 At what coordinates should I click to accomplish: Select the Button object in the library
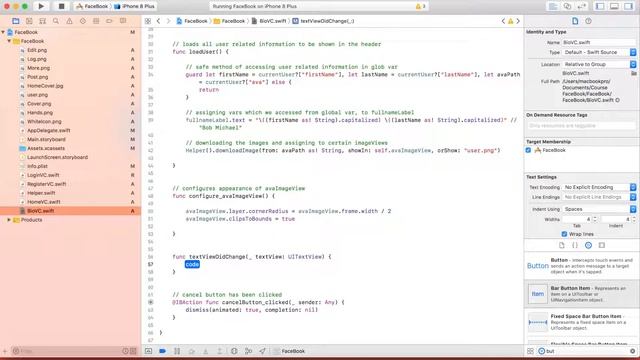click(x=582, y=266)
